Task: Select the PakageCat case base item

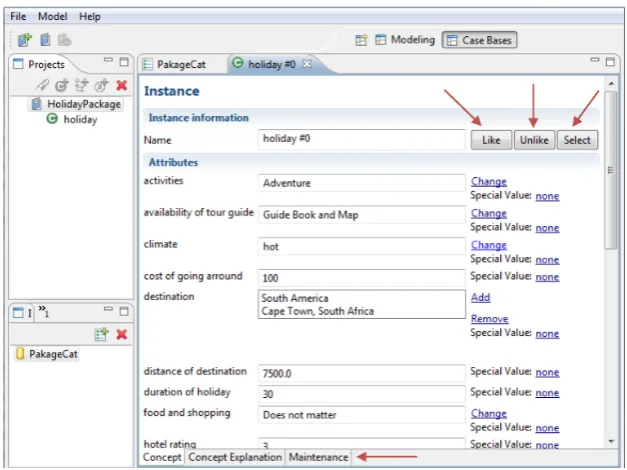Action: coord(47,354)
